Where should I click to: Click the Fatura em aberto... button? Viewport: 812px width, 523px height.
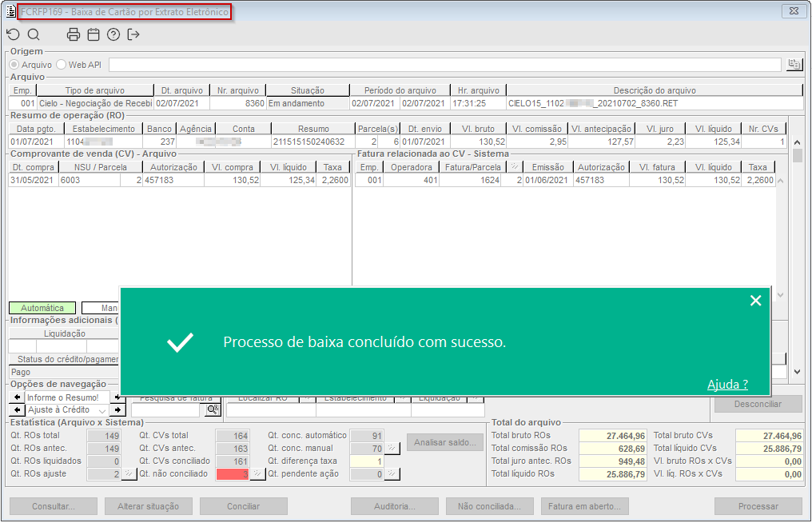(x=585, y=506)
